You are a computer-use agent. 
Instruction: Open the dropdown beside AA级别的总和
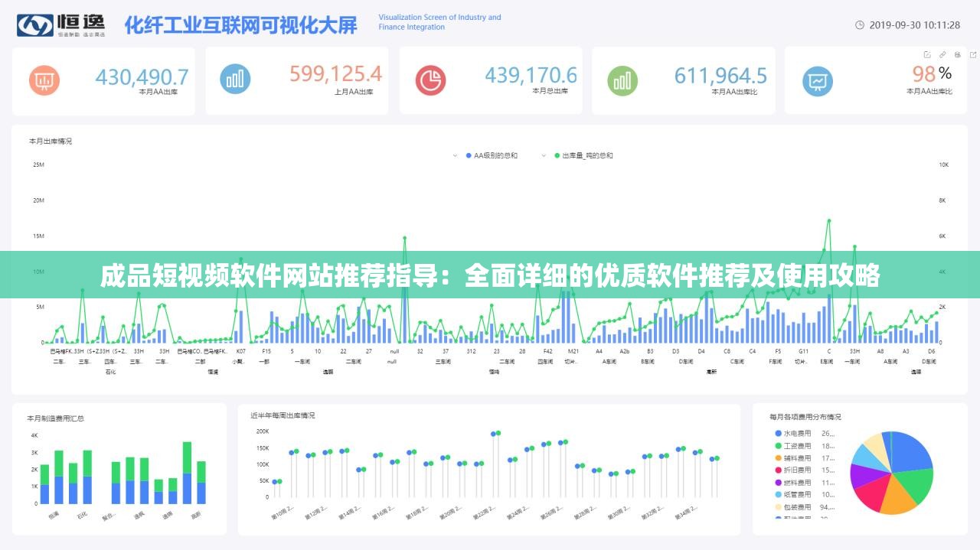[x=454, y=155]
